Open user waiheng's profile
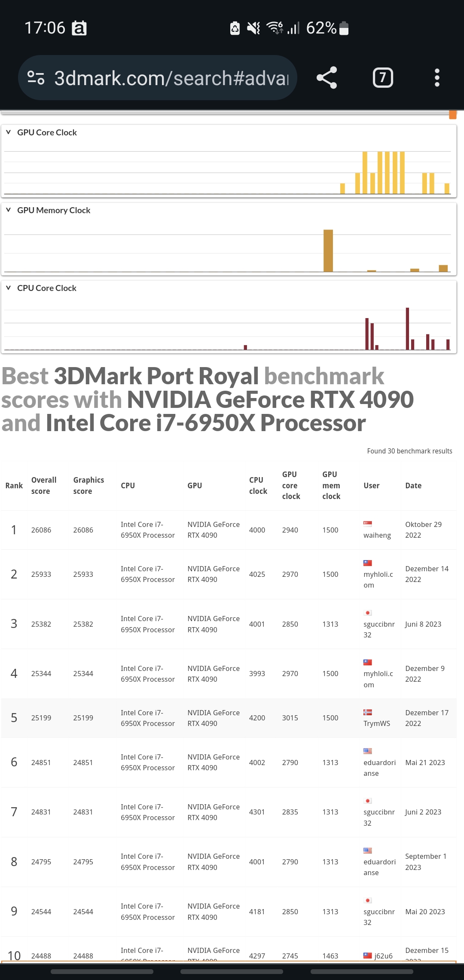 [377, 535]
